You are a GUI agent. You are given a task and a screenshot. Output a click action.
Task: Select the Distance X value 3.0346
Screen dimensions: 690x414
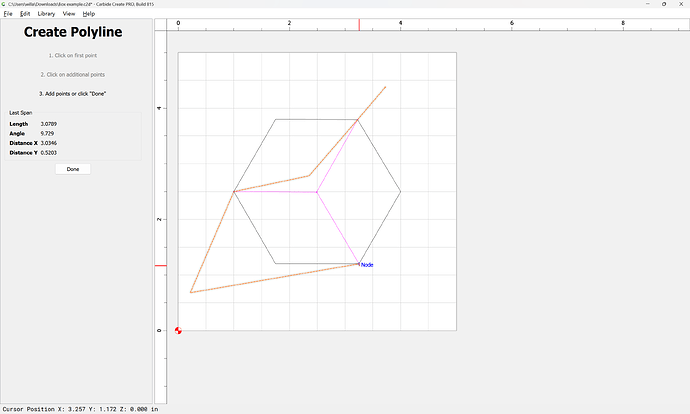(x=49, y=143)
